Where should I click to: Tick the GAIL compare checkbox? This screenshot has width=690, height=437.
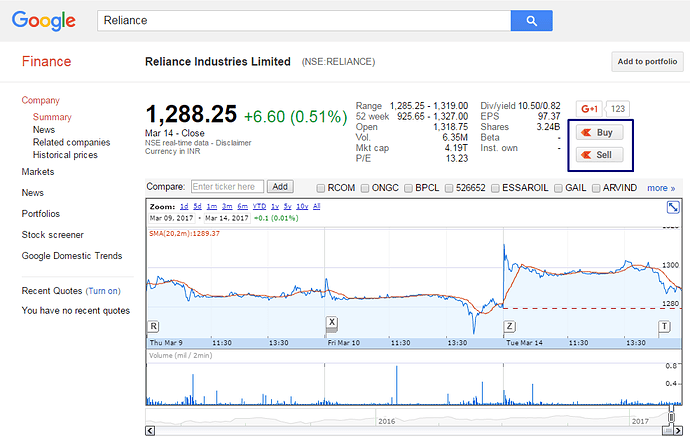[x=558, y=188]
